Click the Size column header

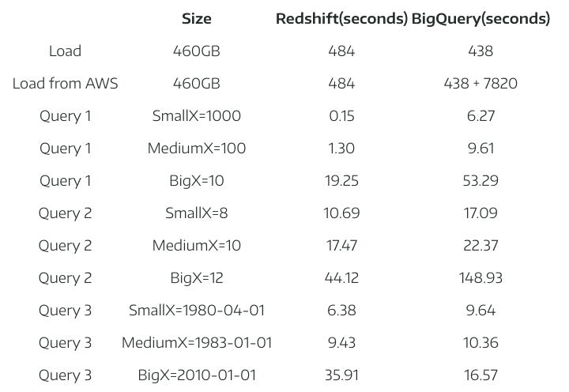[x=196, y=19]
